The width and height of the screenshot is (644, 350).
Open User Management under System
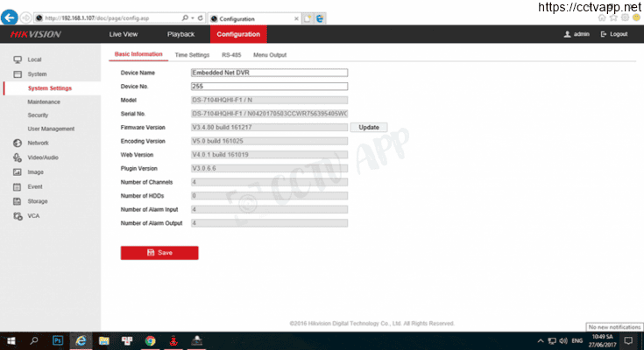(x=51, y=129)
